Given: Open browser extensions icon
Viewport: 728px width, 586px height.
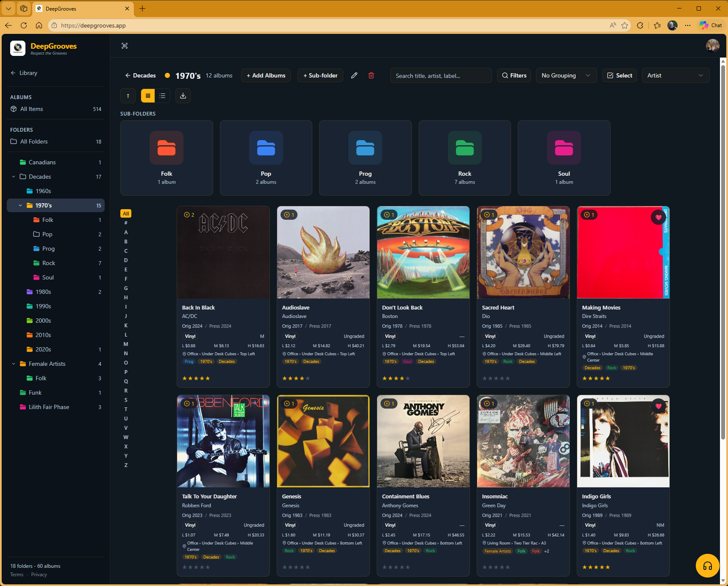Looking at the screenshot, I should point(640,25).
